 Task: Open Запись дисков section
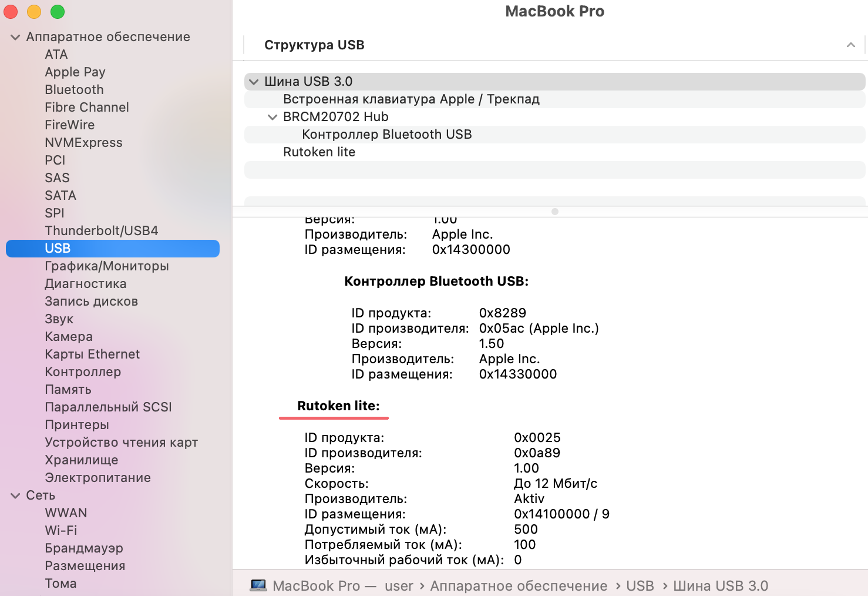92,302
